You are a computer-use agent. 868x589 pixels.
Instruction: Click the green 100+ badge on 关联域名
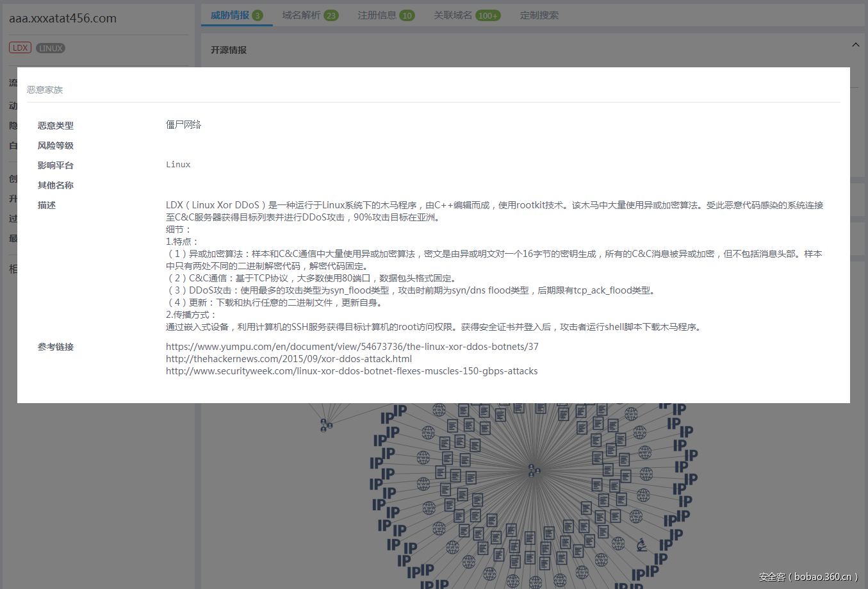[x=489, y=15]
